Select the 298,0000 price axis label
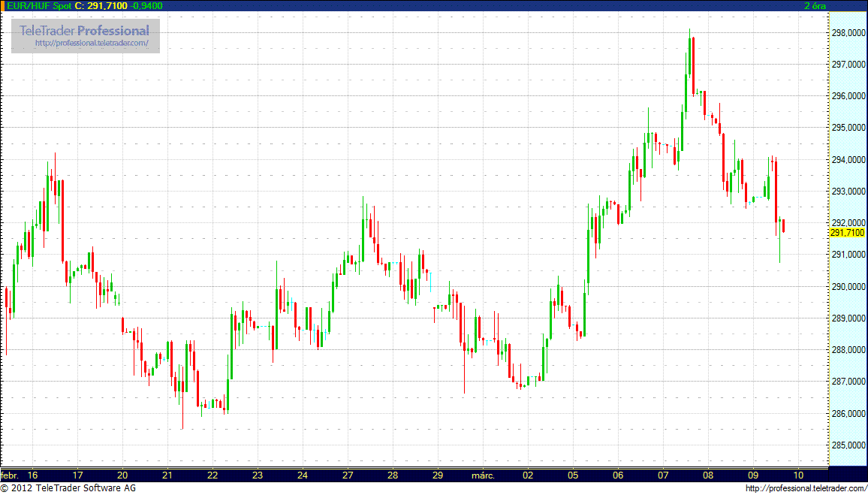 pyautogui.click(x=847, y=33)
